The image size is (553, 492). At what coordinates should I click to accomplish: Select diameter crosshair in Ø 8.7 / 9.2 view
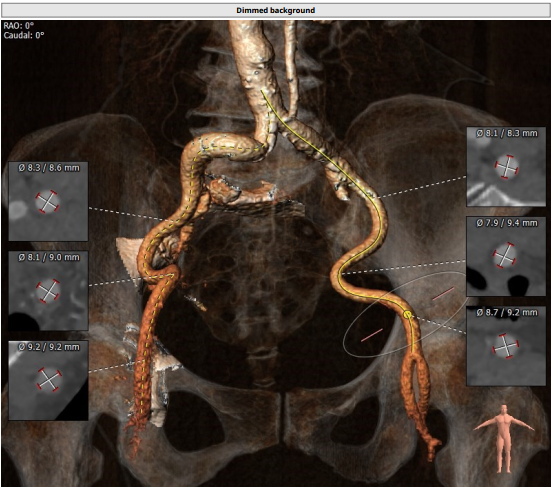click(x=506, y=346)
